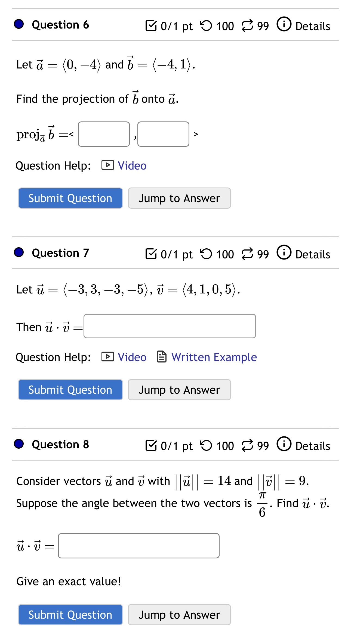Open the Written Example link
The height and width of the screenshot is (644, 351).
(x=214, y=357)
